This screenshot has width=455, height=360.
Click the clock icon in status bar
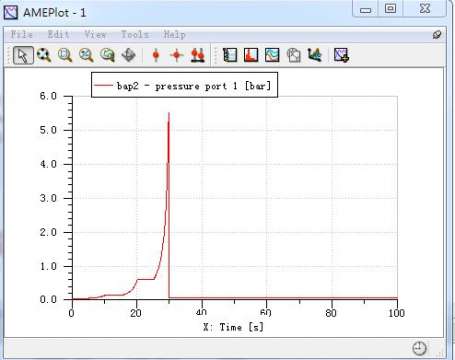click(419, 348)
